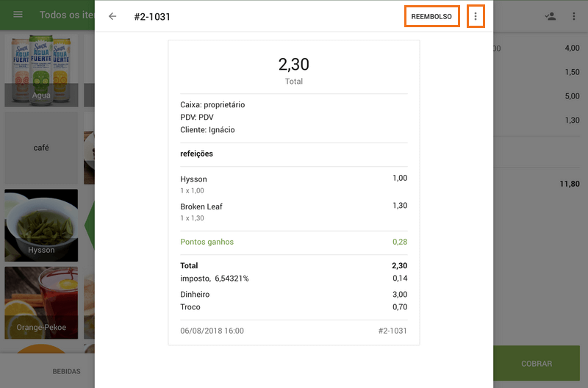Select the ticket line priced 5,00
This screenshot has height=388, width=588.
coord(539,96)
